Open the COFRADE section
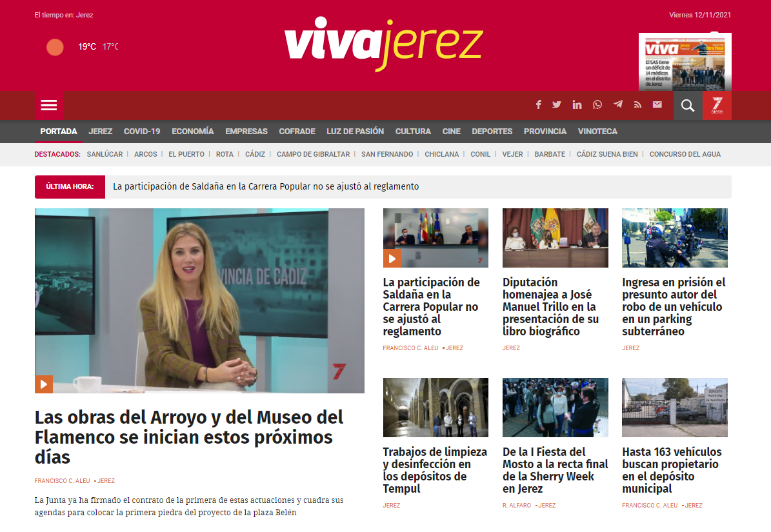This screenshot has width=771, height=532. (x=297, y=131)
